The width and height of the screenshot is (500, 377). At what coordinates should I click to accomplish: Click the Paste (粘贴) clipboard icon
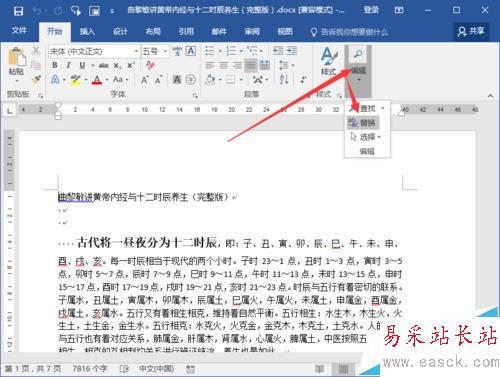tap(16, 57)
